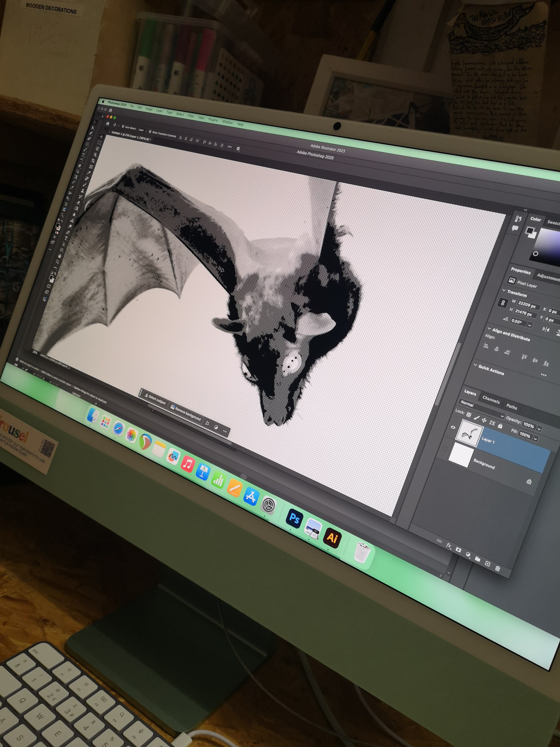Toggle Show Transform Controls checkbox
The image size is (560, 747).
click(150, 131)
